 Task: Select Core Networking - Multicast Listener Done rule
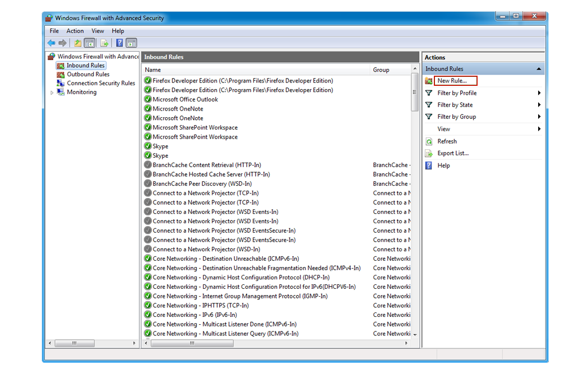(x=224, y=324)
